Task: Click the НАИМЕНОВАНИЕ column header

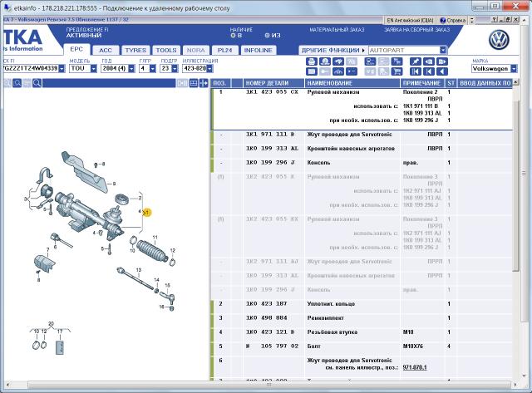Action: (352, 83)
